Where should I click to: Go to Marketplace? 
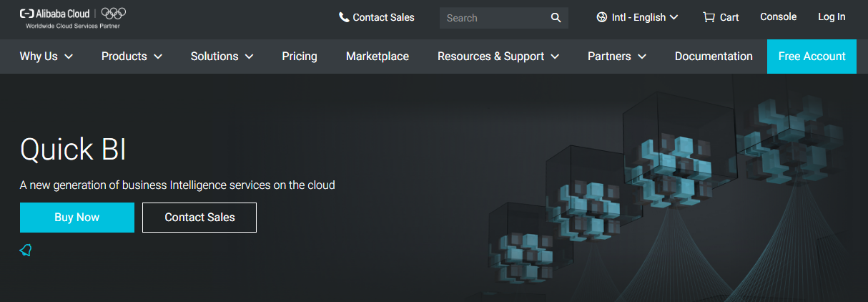click(x=378, y=57)
